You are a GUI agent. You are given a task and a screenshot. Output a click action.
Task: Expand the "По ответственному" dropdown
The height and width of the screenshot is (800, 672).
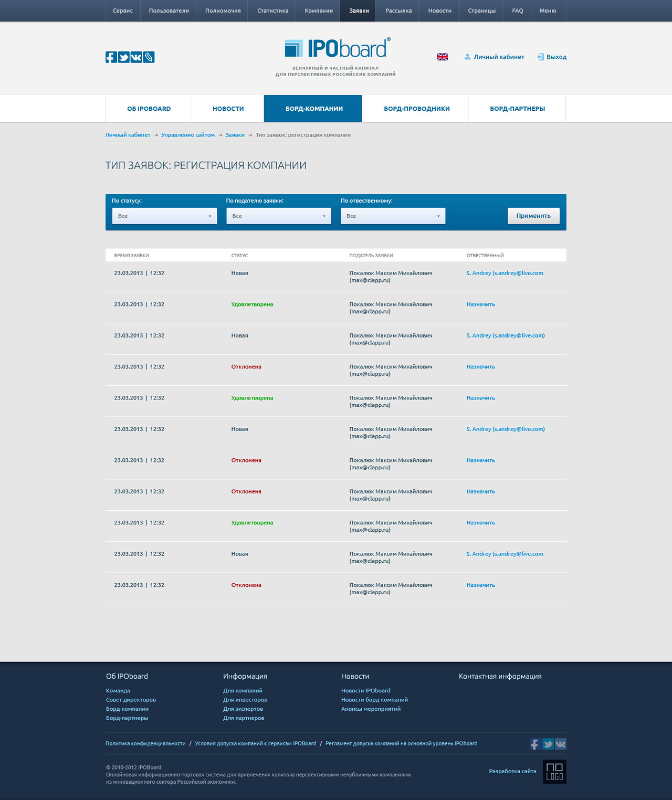(x=393, y=216)
